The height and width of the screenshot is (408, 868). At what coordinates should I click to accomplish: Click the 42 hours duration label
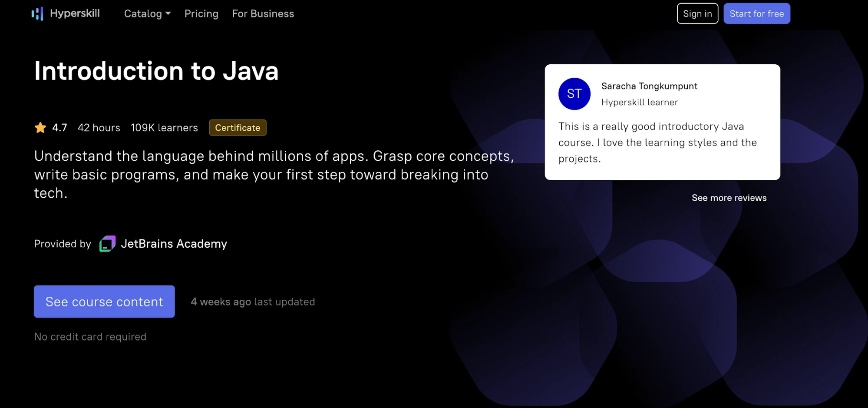pyautogui.click(x=99, y=128)
